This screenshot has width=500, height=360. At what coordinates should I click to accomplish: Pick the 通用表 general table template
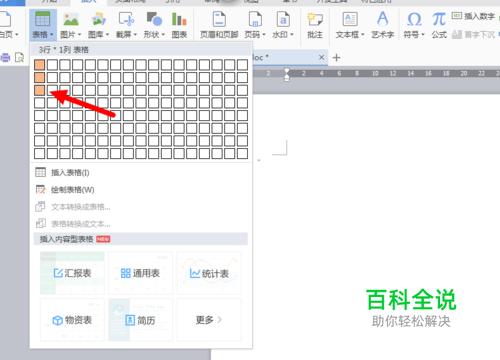tap(140, 273)
